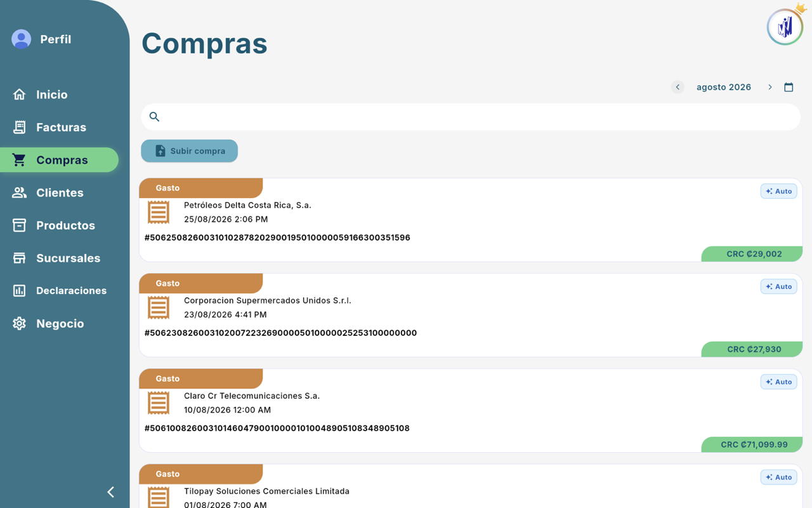Click the receipt icon for Petróleos Delta

tap(159, 212)
